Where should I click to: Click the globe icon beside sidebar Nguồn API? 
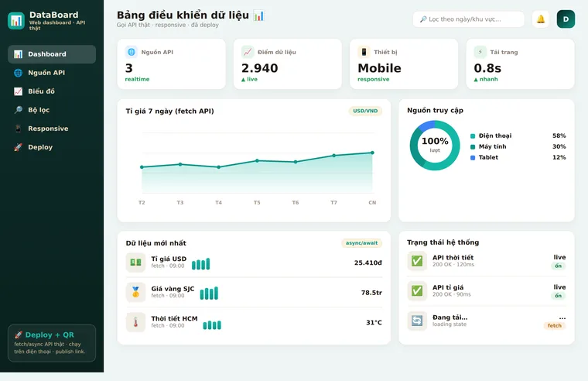click(x=18, y=73)
